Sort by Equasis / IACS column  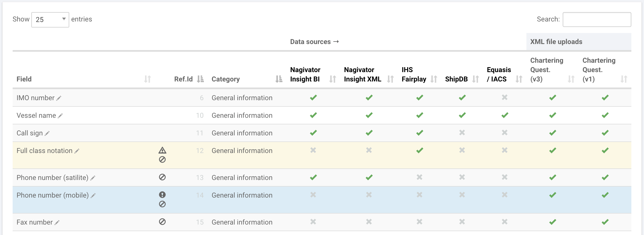click(x=519, y=79)
